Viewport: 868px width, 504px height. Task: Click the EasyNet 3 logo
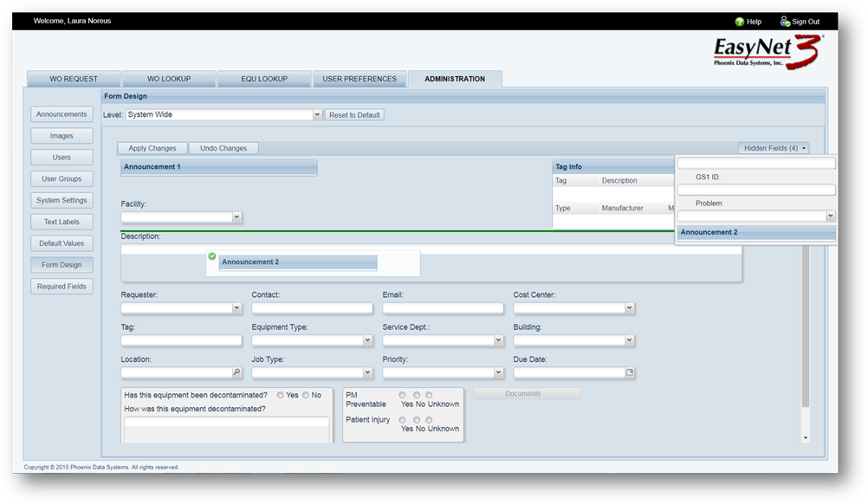click(x=766, y=53)
